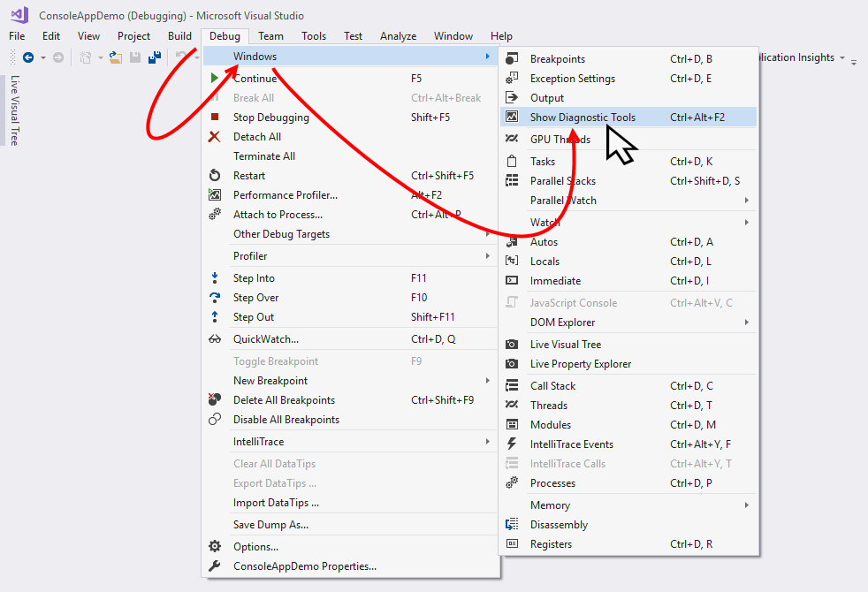Click the Attach to Process gears icon

pos(215,214)
